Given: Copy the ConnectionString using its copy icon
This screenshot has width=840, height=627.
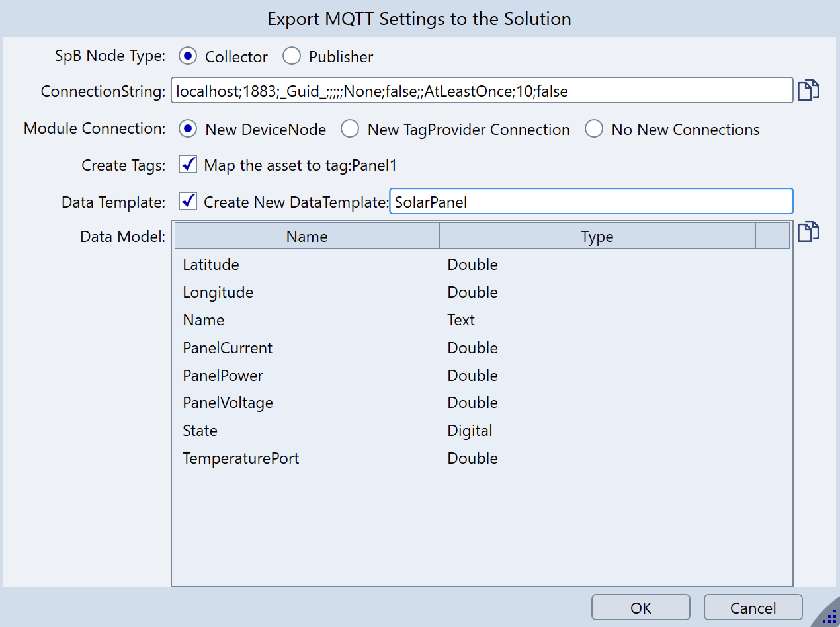Looking at the screenshot, I should pos(808,90).
